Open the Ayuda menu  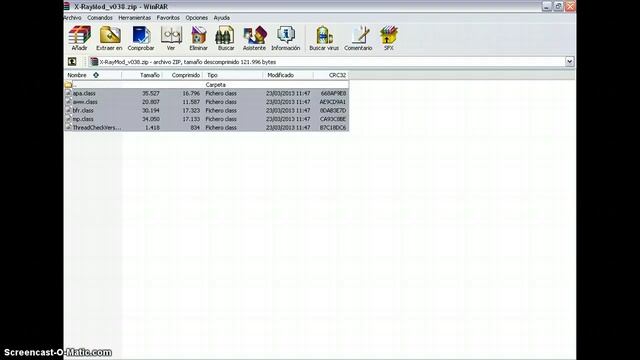coord(222,18)
